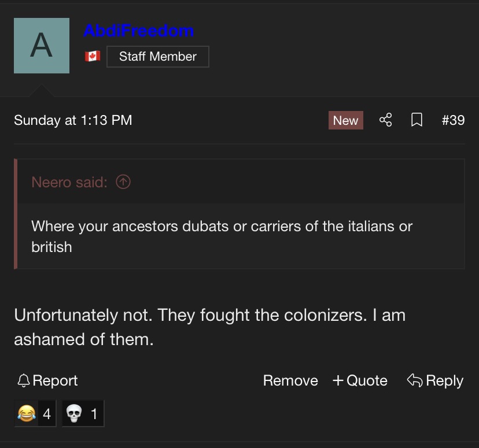
Task: Click the bell icon next to Report
Action: [24, 380]
